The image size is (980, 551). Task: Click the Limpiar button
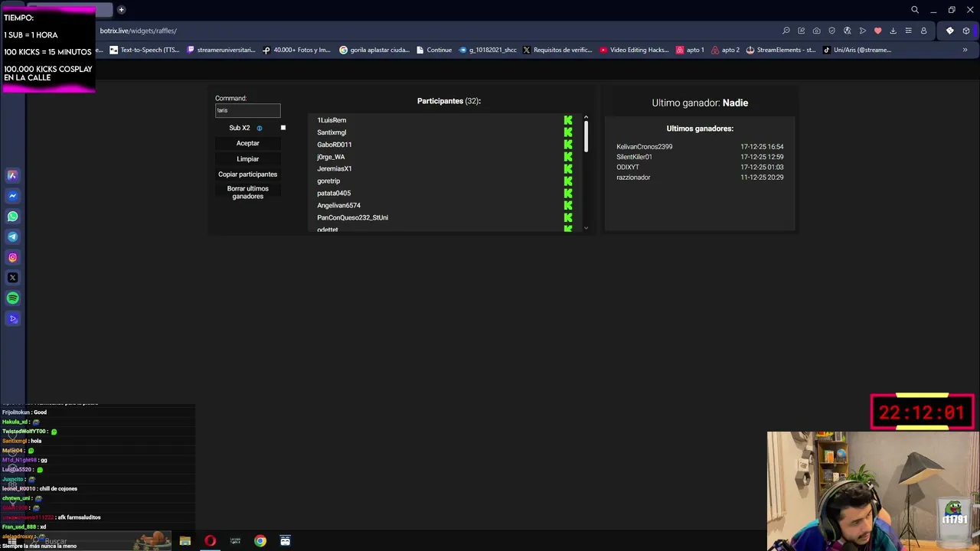pyautogui.click(x=248, y=158)
